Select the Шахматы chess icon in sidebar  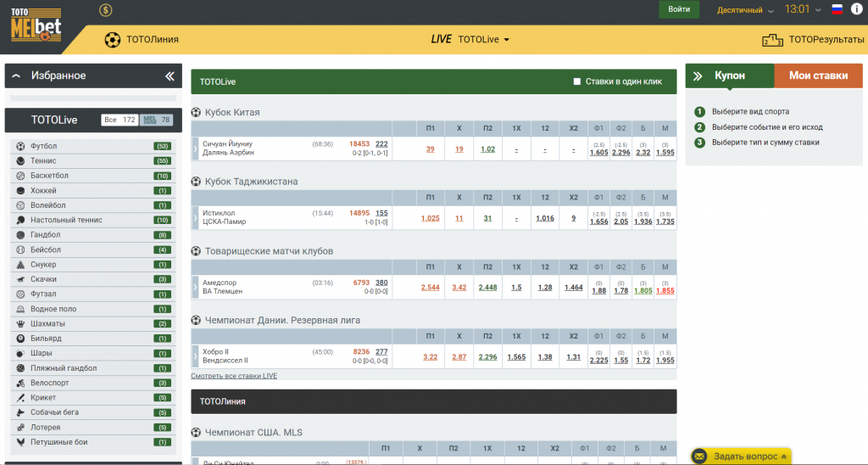tap(20, 324)
